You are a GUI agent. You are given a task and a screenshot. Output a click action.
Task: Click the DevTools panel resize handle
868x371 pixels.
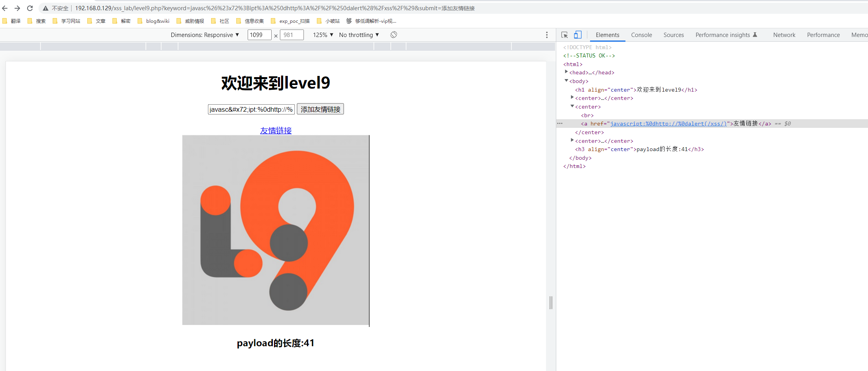pyautogui.click(x=551, y=303)
